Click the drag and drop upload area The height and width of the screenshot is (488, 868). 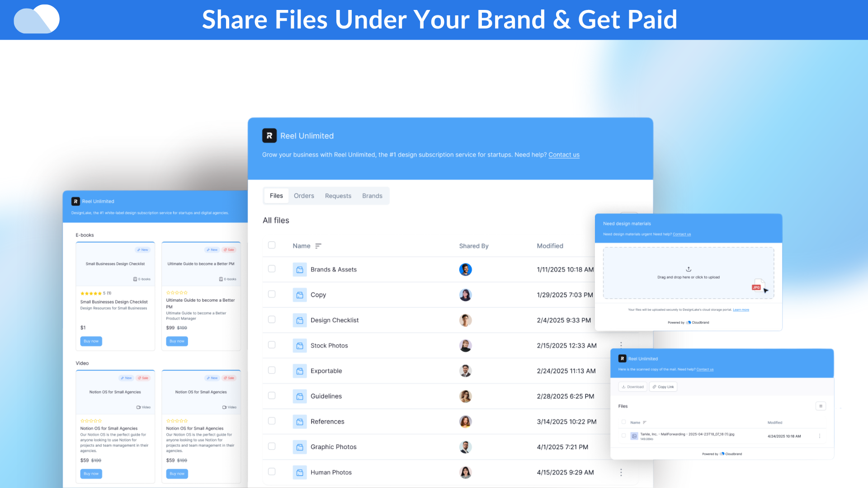688,277
